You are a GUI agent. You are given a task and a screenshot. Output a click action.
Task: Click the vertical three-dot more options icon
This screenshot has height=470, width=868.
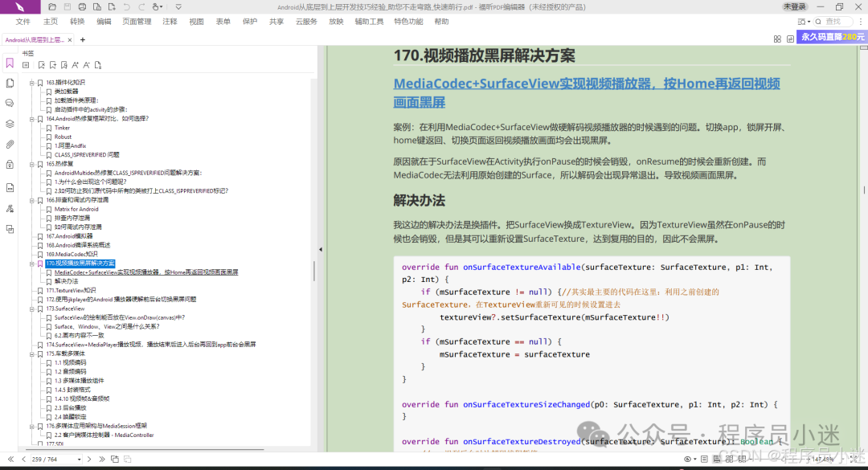[x=861, y=22]
